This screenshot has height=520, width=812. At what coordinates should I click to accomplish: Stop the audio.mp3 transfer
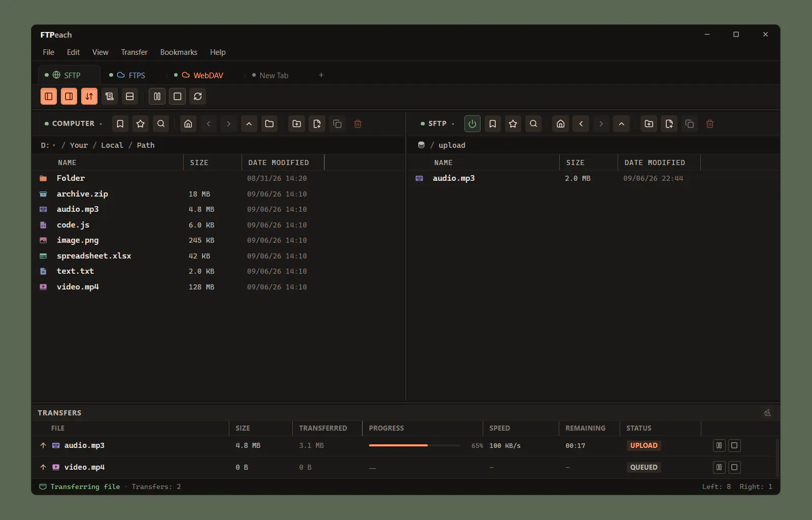(x=734, y=446)
